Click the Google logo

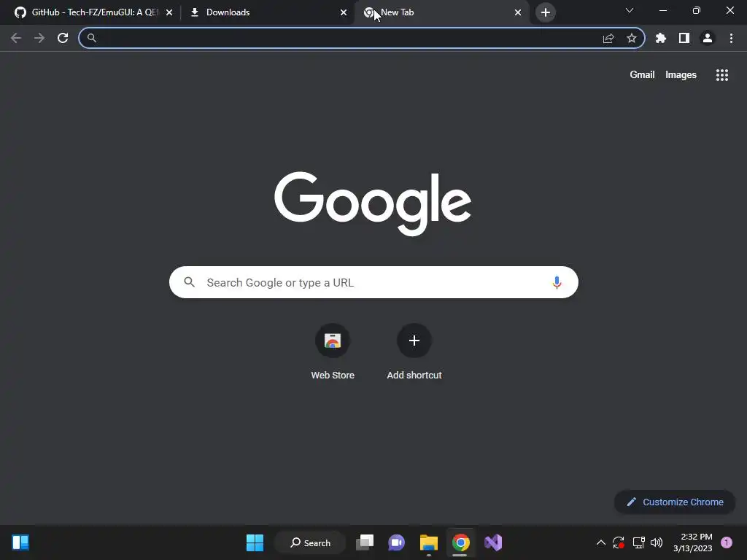click(373, 203)
